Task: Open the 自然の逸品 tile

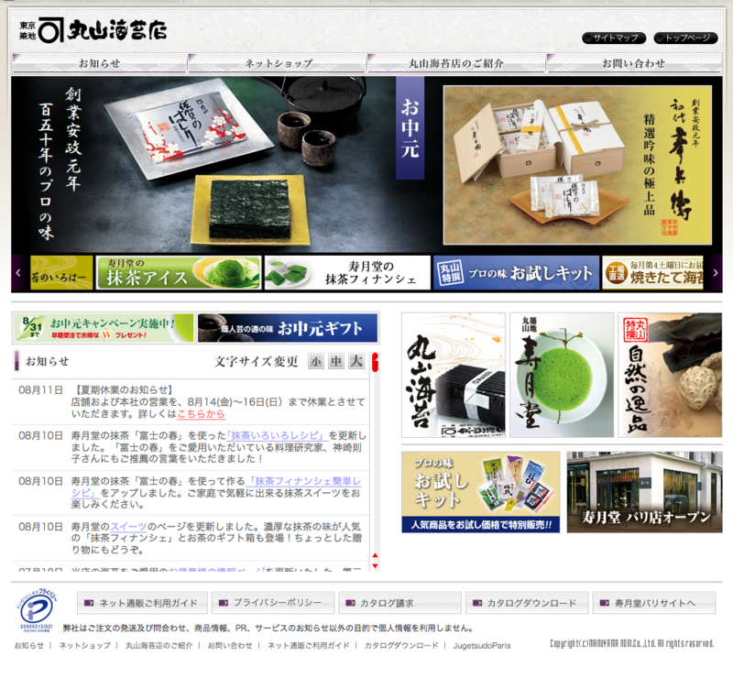Action: (x=670, y=375)
